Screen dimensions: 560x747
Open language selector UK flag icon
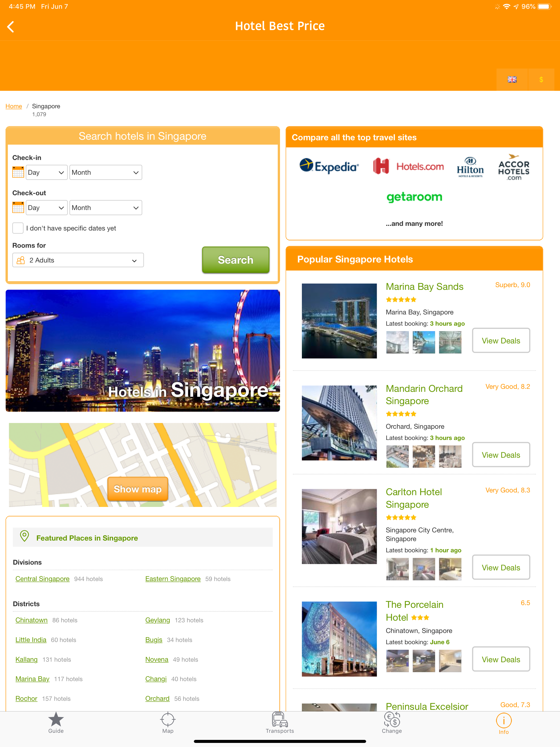click(x=512, y=79)
